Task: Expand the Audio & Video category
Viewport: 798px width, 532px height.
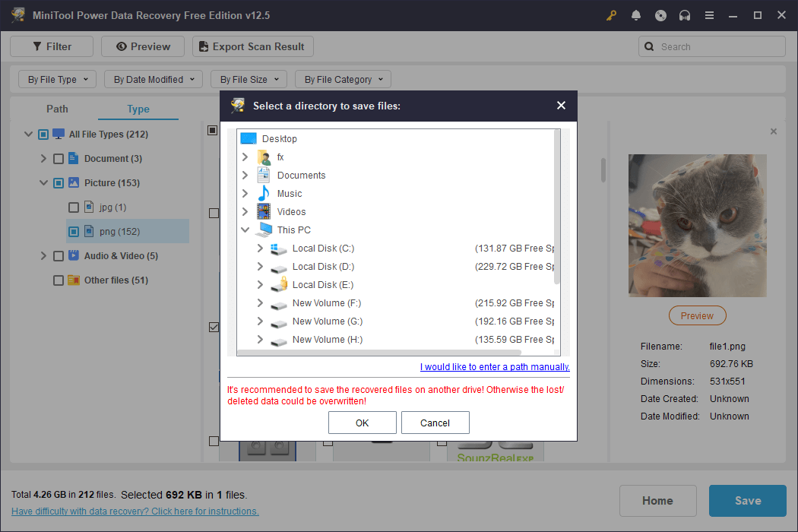Action: pos(44,255)
